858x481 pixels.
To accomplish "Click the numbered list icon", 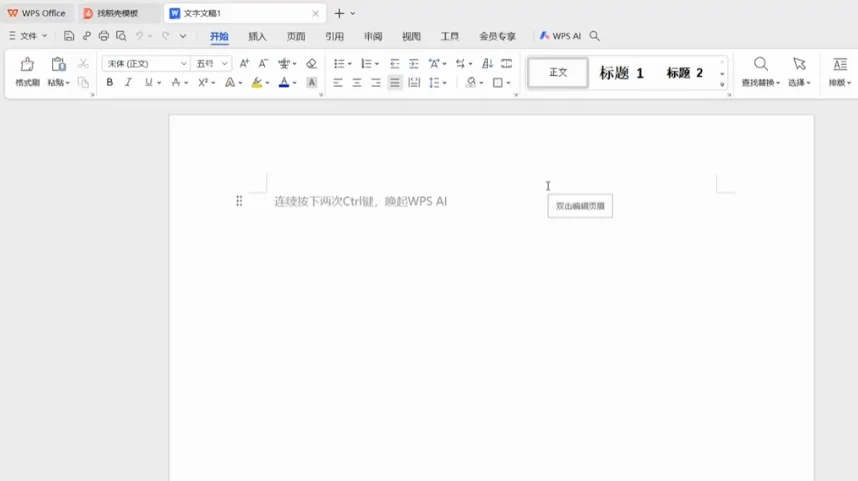I will pos(366,63).
